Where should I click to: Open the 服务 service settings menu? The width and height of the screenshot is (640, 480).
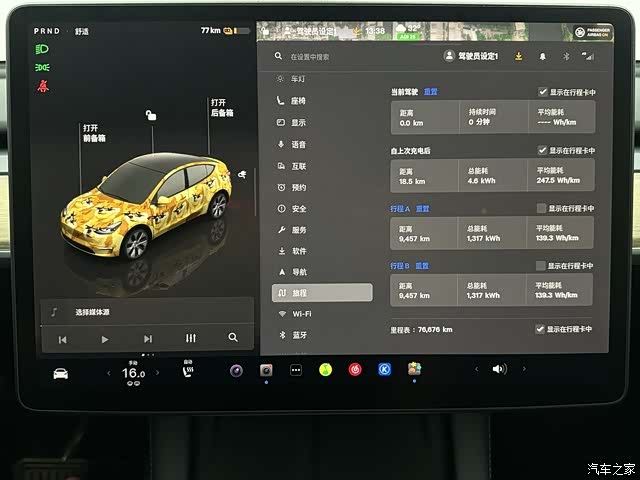click(x=291, y=230)
